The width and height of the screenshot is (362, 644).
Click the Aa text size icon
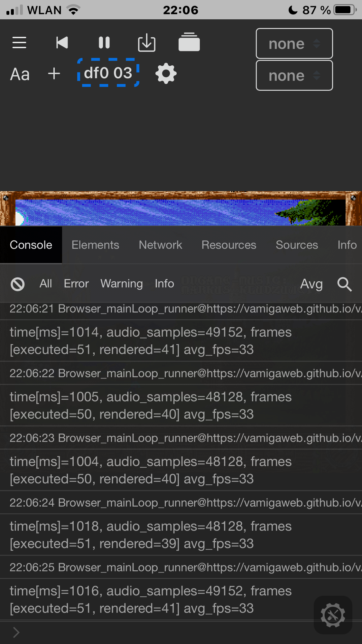[x=20, y=74]
